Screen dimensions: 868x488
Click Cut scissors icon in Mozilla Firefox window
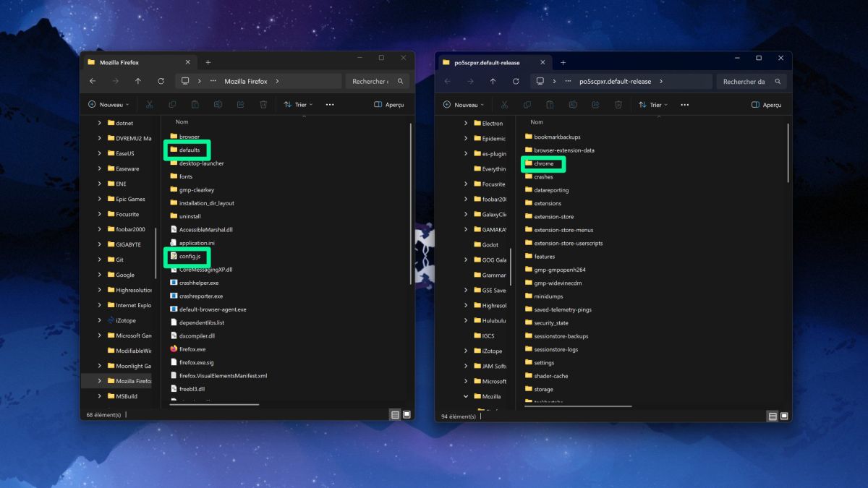[x=150, y=105]
